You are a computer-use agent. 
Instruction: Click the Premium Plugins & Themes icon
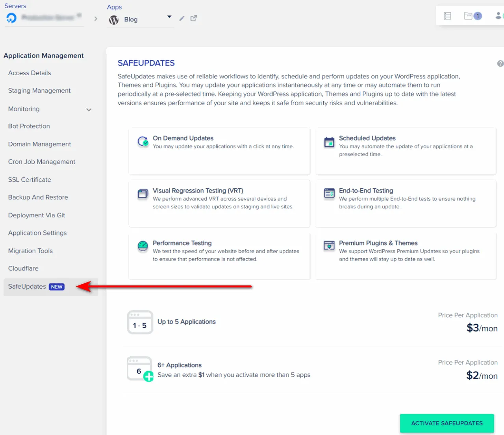(x=329, y=246)
